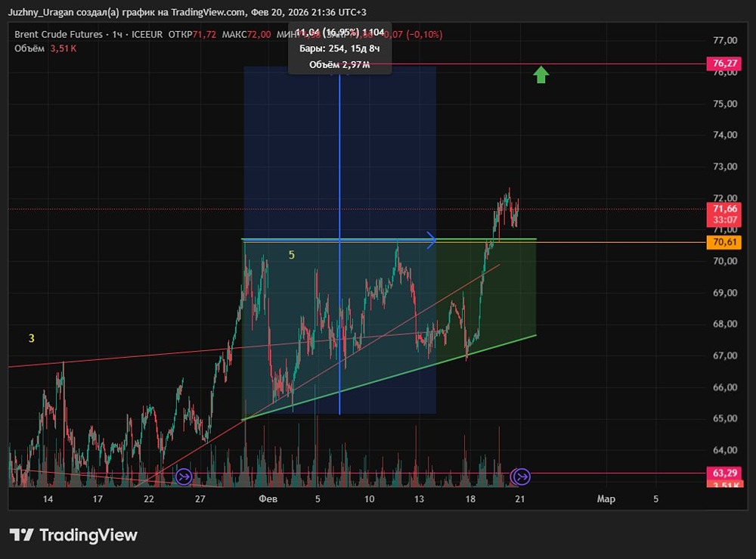Click the date 22 on the time axis
756x559 pixels.
point(148,498)
